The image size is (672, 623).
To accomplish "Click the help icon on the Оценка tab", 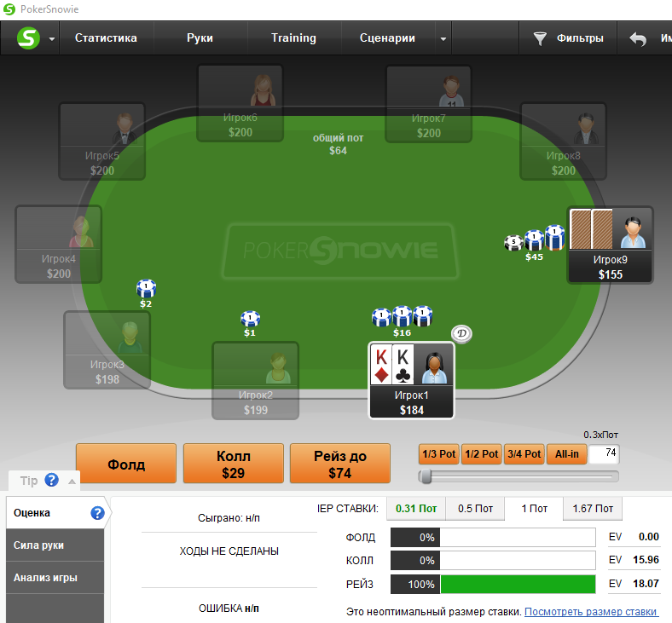I will coord(97,512).
